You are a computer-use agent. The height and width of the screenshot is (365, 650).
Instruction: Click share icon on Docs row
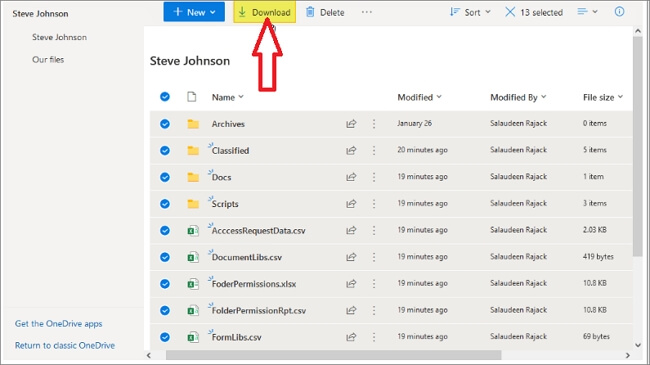351,177
